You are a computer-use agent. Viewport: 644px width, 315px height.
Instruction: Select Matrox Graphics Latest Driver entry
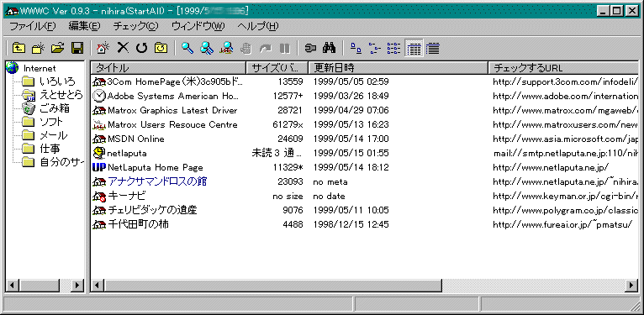coord(172,110)
